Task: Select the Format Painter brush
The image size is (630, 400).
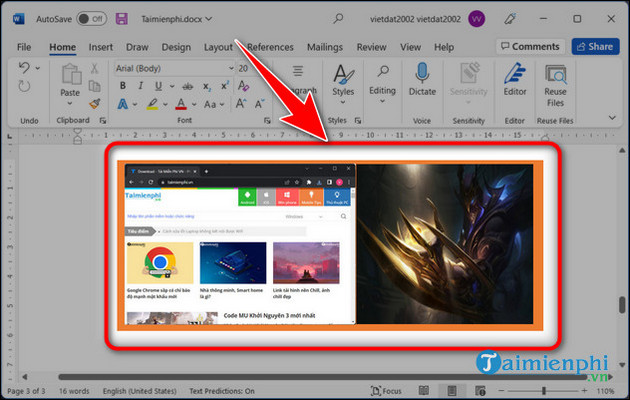Action: [95, 104]
